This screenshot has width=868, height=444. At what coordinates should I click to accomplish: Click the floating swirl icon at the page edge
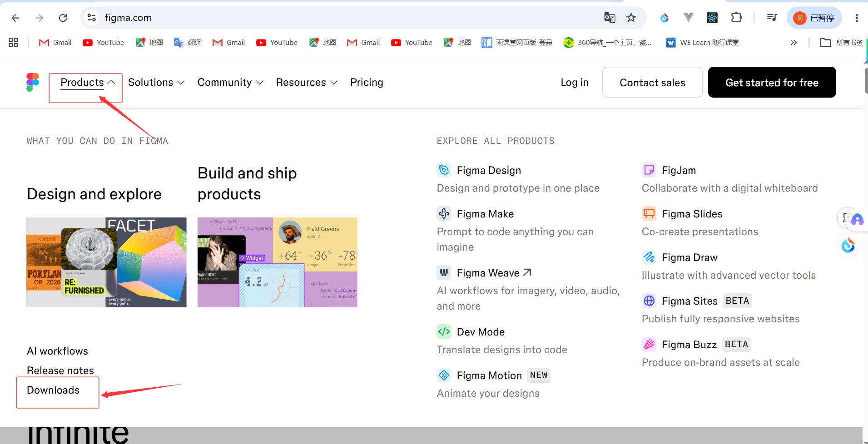click(848, 246)
